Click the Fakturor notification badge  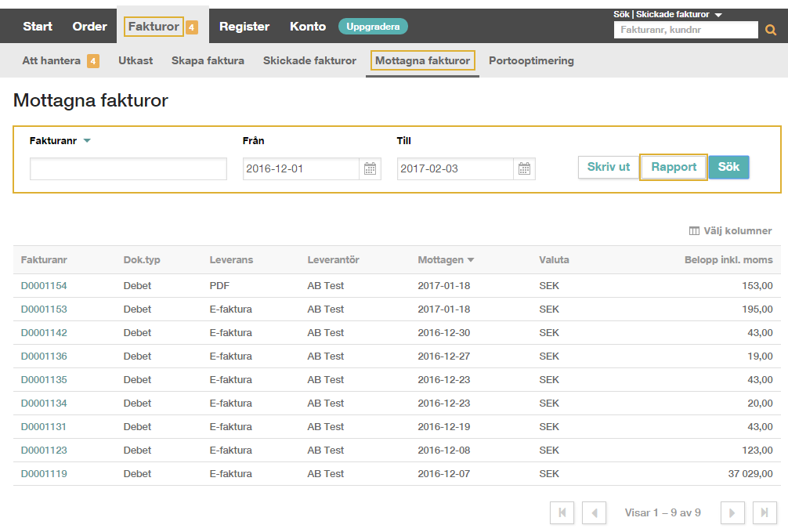pyautogui.click(x=191, y=27)
